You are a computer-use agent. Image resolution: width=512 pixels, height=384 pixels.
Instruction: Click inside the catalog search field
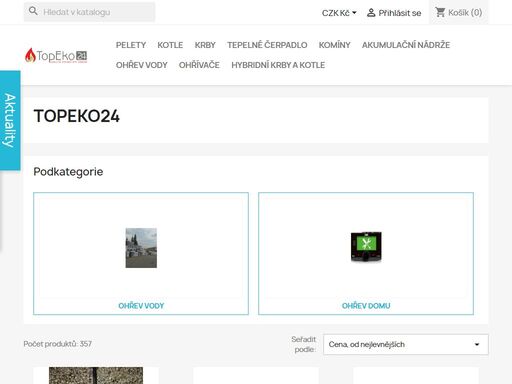[89, 12]
